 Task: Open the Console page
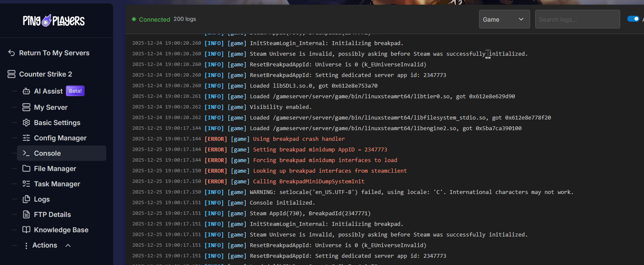tap(47, 153)
